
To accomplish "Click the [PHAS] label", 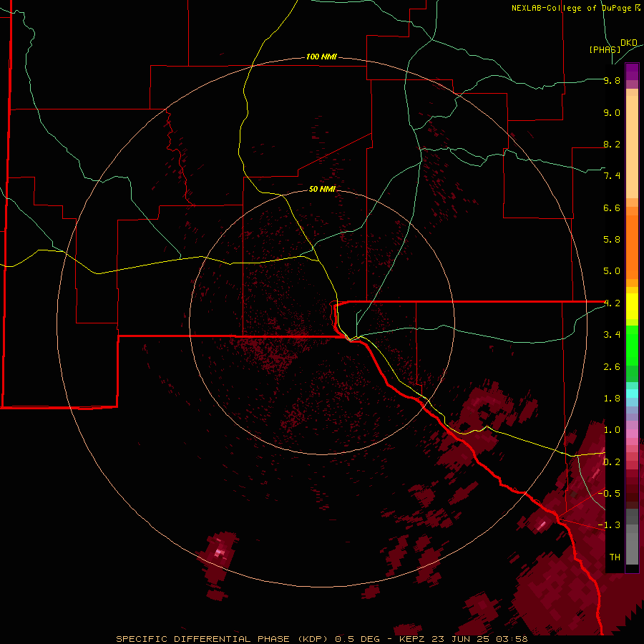I will [x=605, y=49].
